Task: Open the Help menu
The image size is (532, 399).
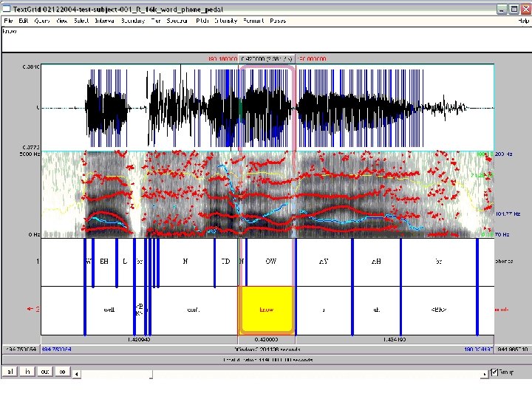Action: click(x=523, y=21)
